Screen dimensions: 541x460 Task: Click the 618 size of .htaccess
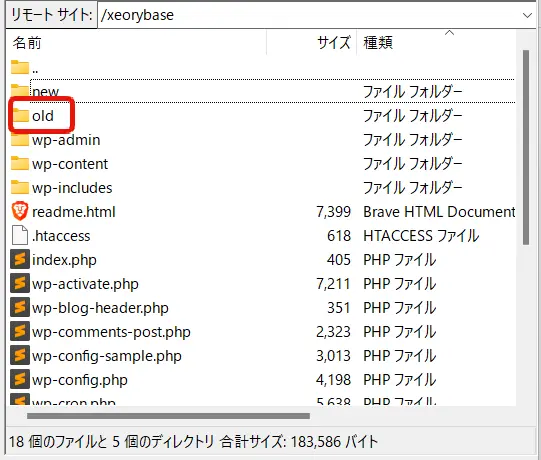[x=339, y=236]
